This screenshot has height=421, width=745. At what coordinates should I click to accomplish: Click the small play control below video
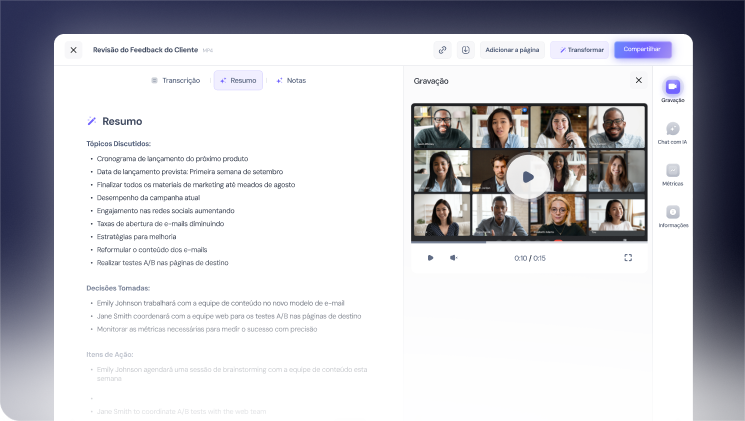pyautogui.click(x=430, y=258)
